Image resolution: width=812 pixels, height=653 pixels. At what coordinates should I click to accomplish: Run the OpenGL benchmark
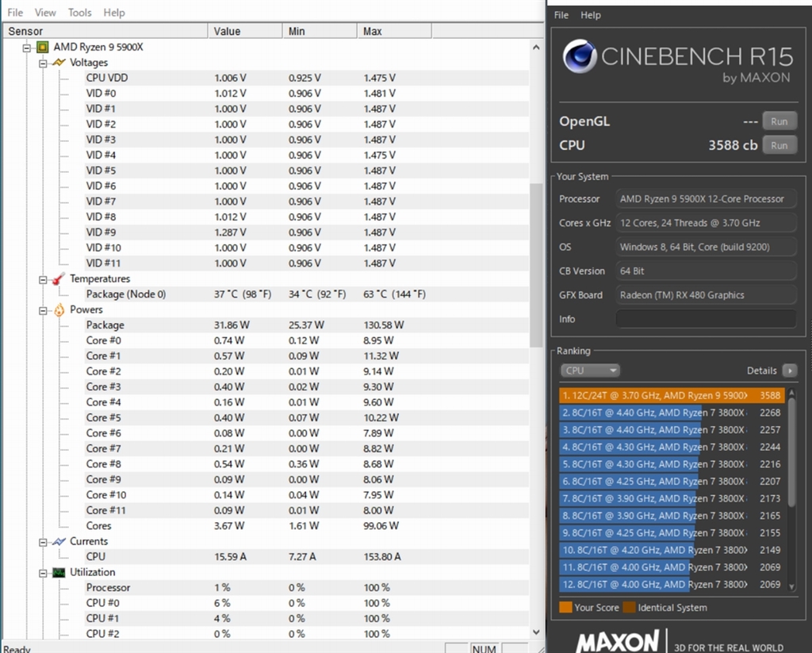coord(779,121)
